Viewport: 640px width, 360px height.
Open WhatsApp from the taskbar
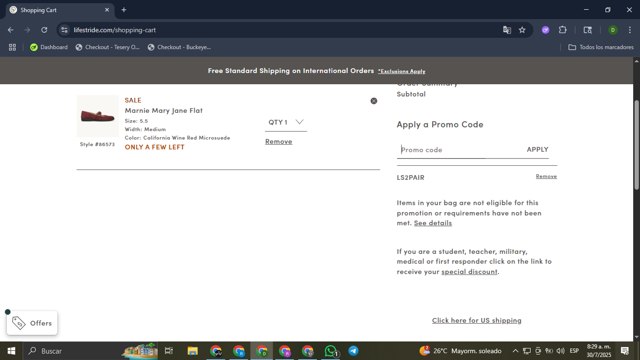pos(331,351)
